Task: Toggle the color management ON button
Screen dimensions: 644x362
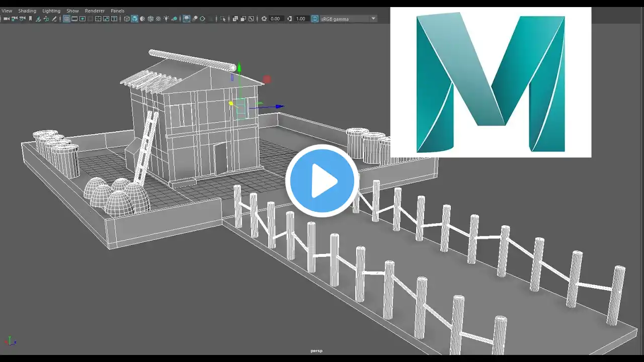Action: [315, 19]
